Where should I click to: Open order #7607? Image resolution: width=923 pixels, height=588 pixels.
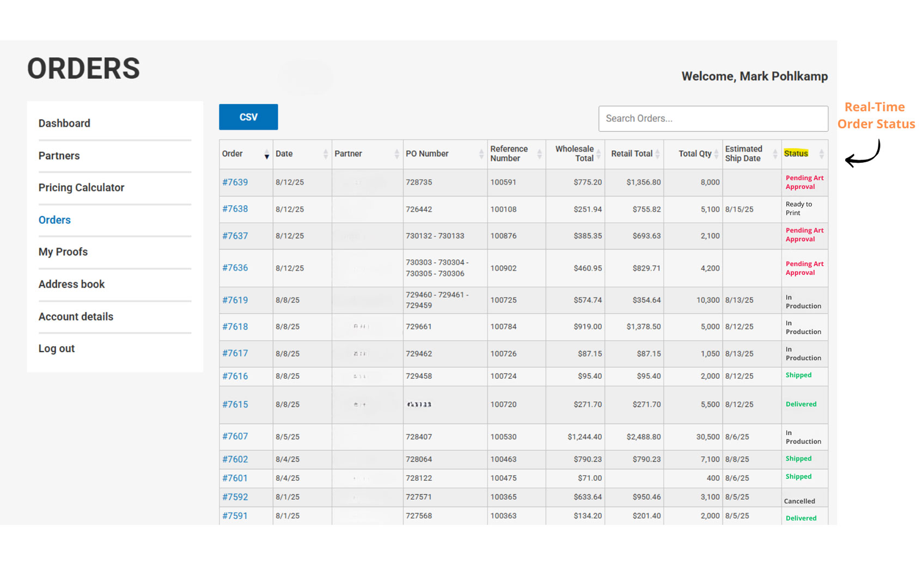(x=235, y=437)
